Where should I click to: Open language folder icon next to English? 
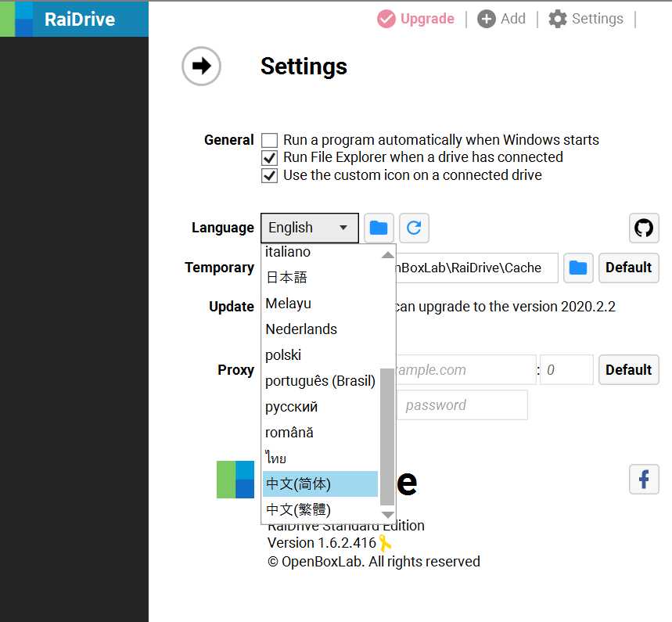click(379, 228)
